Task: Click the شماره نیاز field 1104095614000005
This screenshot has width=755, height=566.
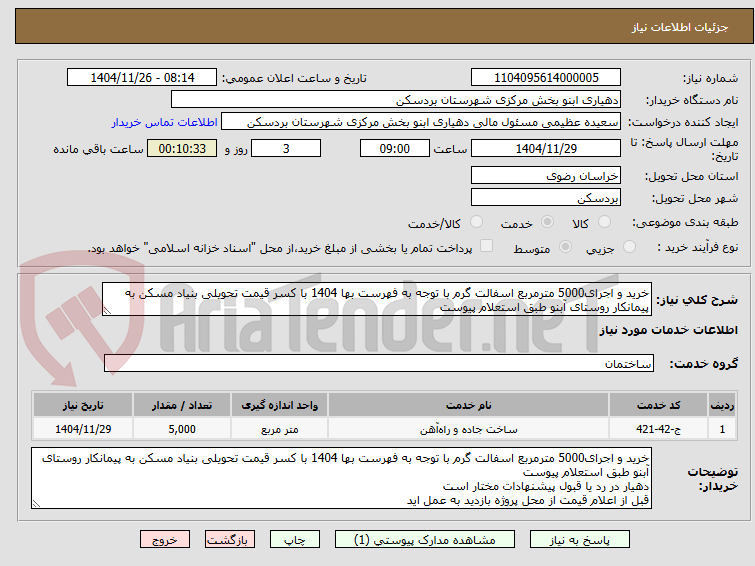Action: tap(546, 78)
